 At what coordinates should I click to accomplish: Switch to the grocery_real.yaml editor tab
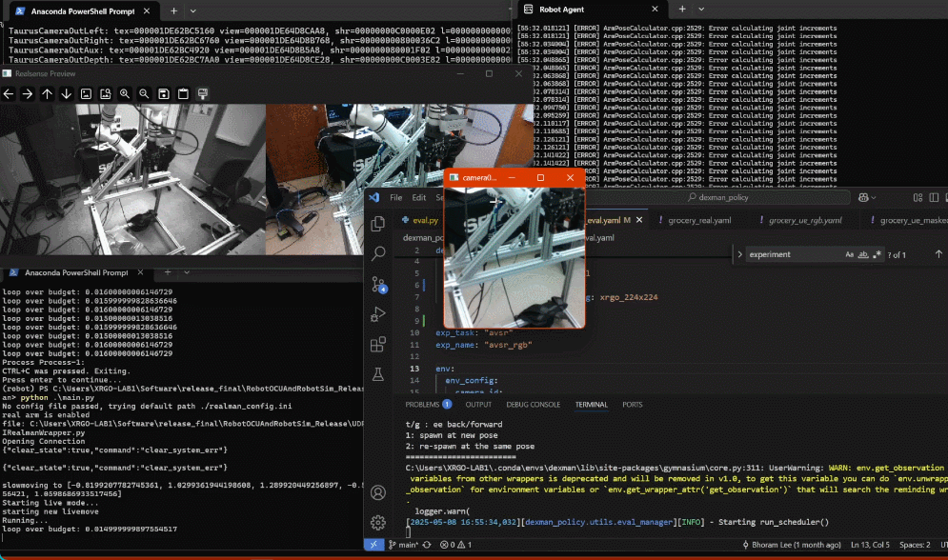(697, 220)
